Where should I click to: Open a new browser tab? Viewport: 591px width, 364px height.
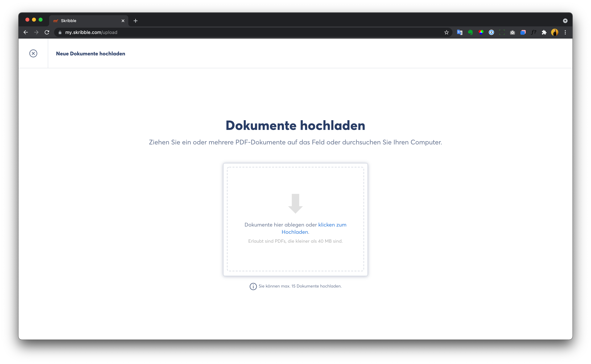[x=136, y=21]
